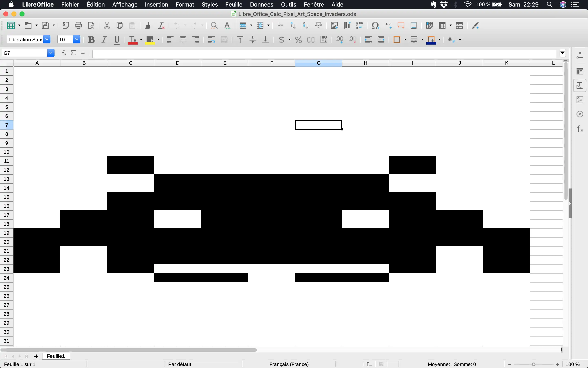Apply yellow background color swatch

click(x=150, y=40)
